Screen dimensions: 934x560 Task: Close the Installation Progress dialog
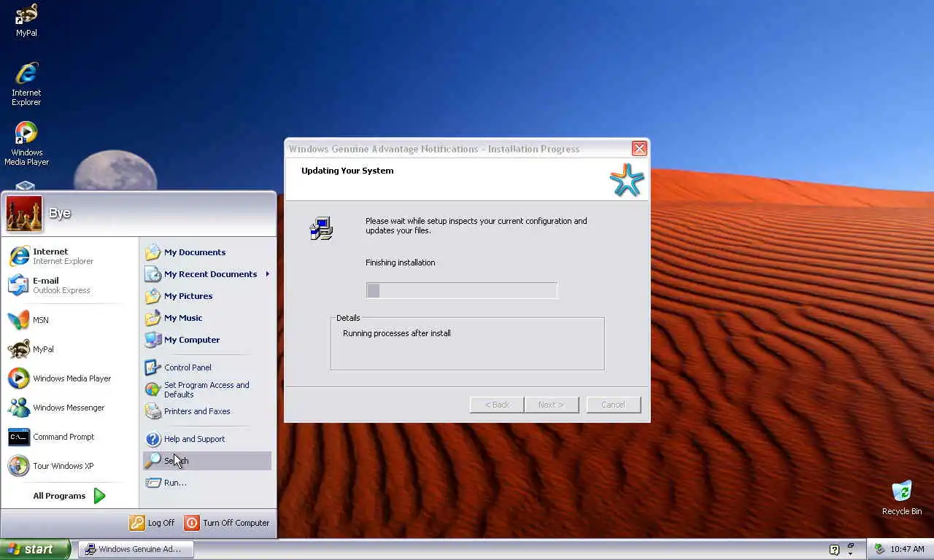[x=639, y=149]
